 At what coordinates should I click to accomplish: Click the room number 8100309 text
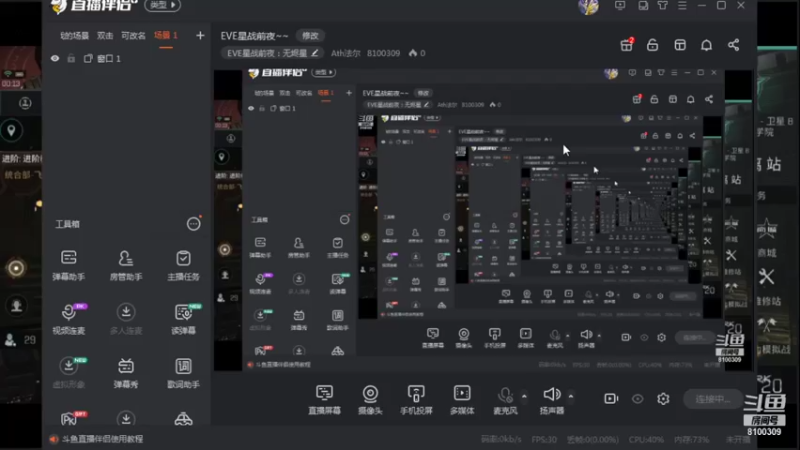point(383,53)
